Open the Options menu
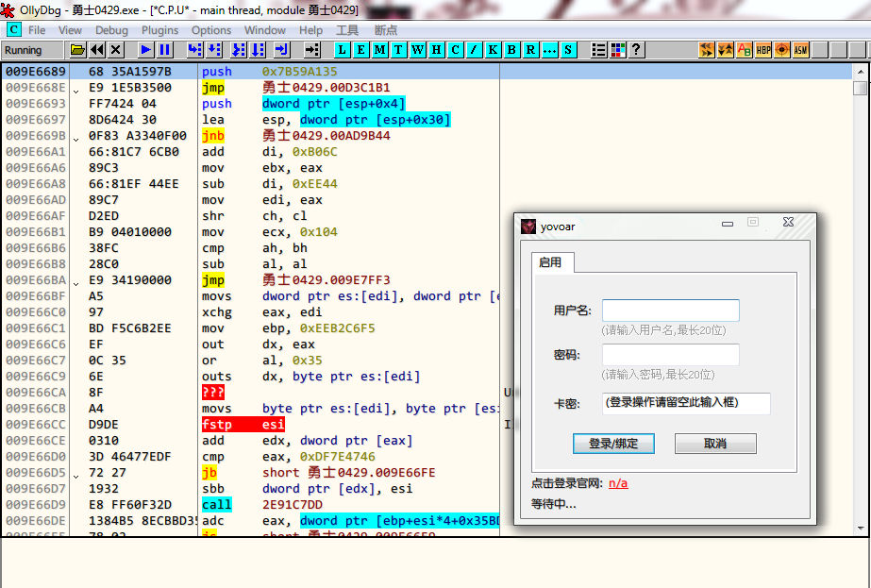The width and height of the screenshot is (871, 588). (211, 30)
